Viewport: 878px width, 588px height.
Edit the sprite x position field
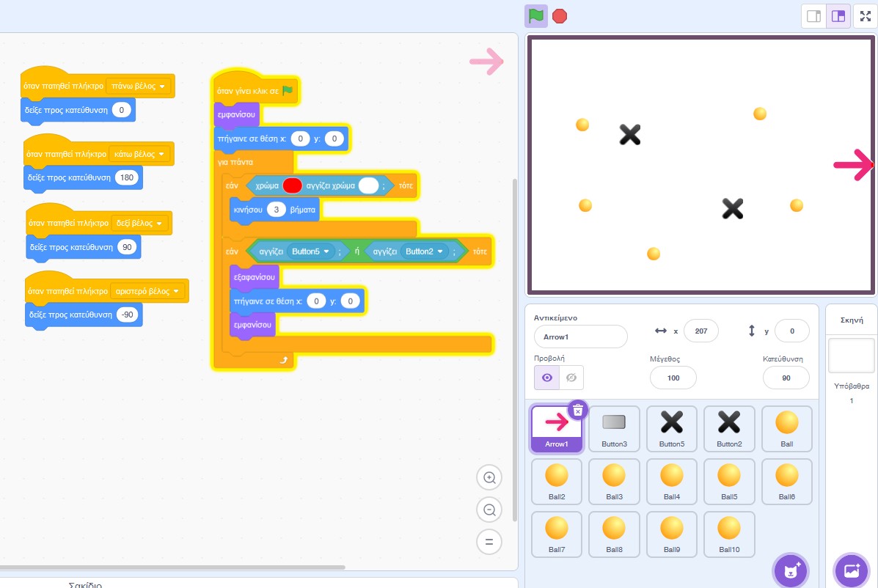[701, 331]
